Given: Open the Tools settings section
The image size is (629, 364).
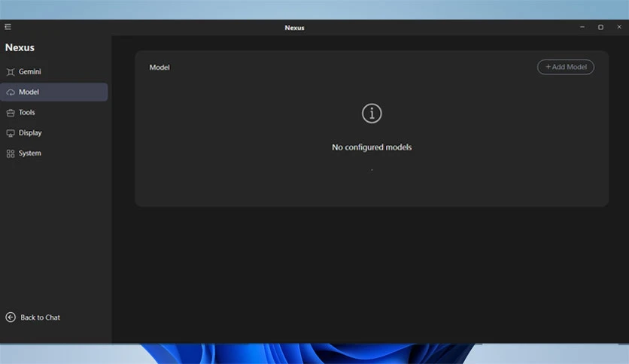Looking at the screenshot, I should coord(54,113).
